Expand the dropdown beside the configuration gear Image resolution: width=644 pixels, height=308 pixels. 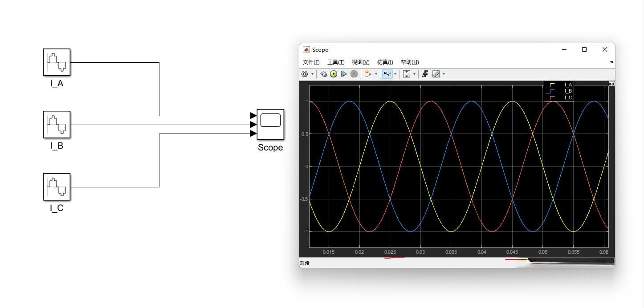tap(312, 74)
